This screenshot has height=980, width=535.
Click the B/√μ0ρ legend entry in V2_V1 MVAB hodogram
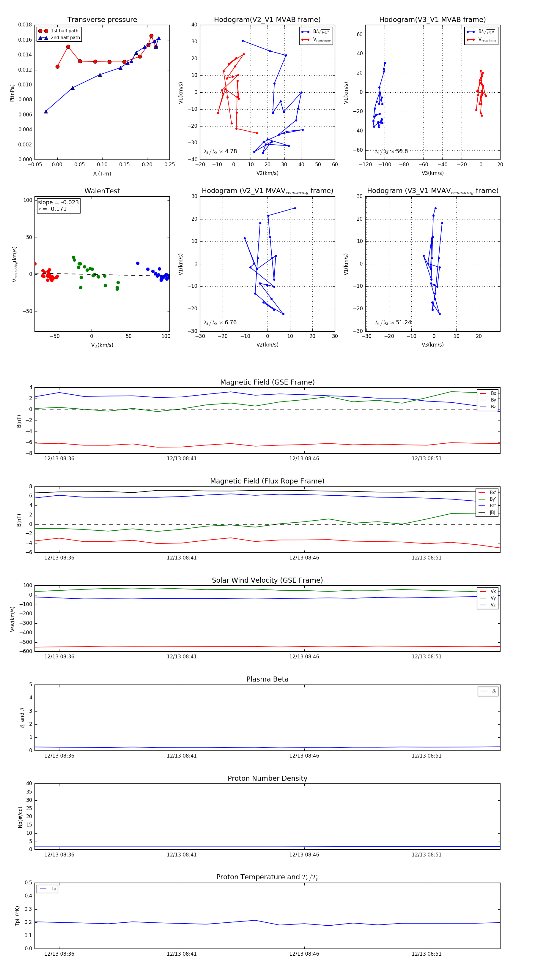click(x=316, y=32)
